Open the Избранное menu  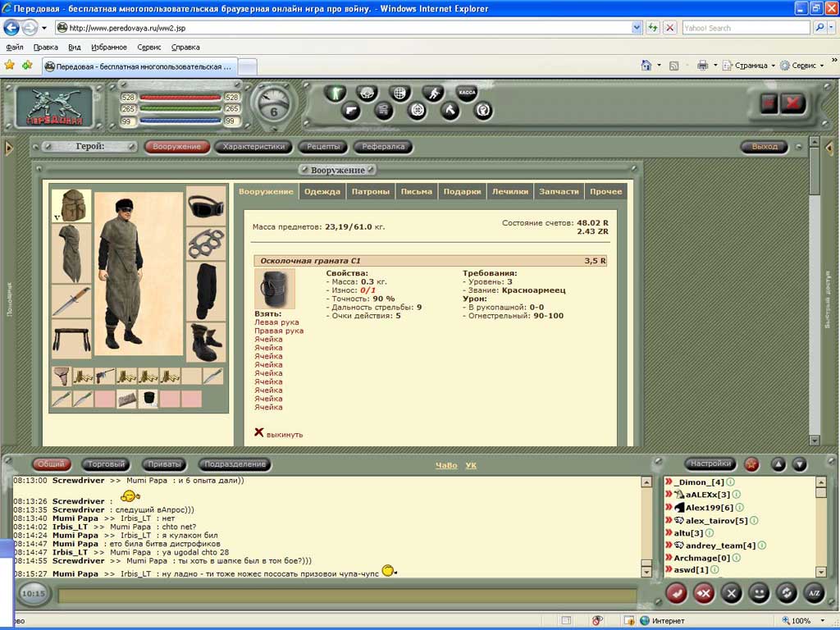pos(109,47)
